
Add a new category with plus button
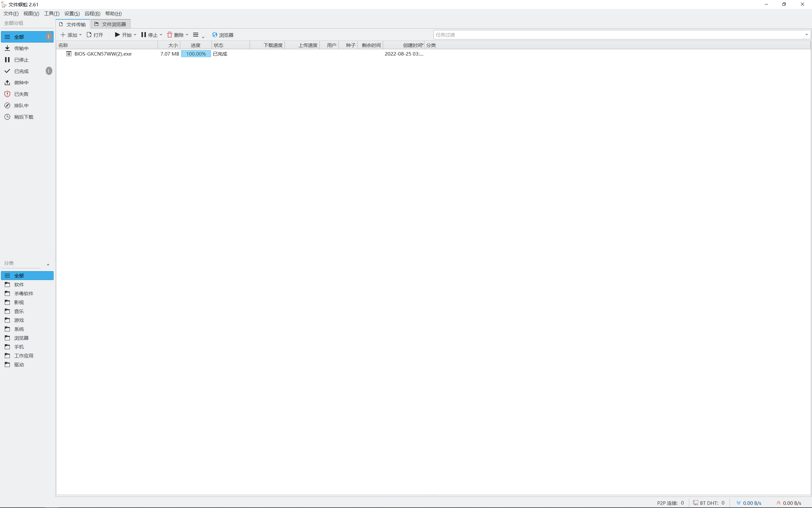tap(48, 265)
